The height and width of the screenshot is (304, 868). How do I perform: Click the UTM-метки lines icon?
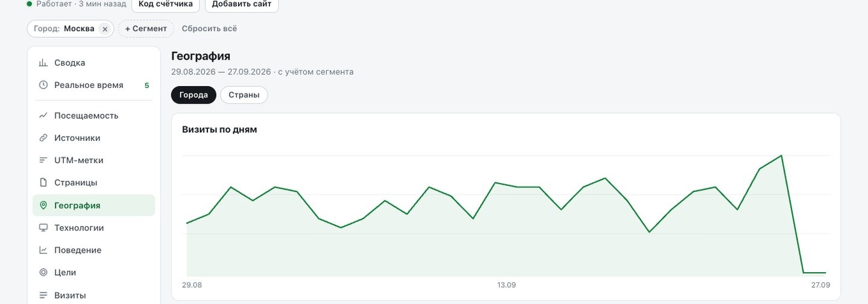(43, 160)
